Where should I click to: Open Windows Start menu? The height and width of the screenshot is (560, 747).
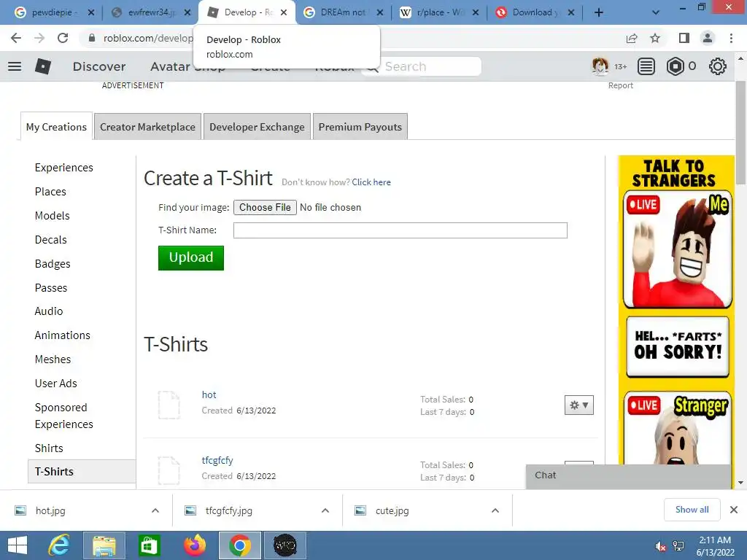(x=18, y=545)
